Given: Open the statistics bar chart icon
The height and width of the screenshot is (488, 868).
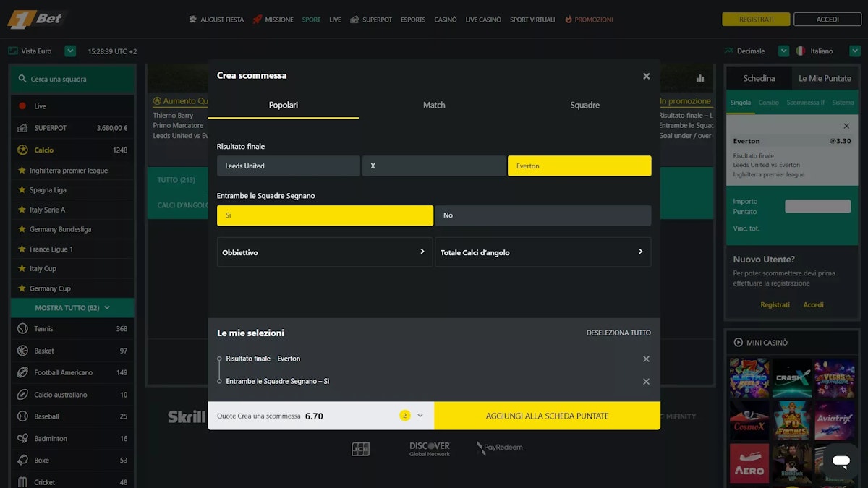Looking at the screenshot, I should [x=700, y=78].
